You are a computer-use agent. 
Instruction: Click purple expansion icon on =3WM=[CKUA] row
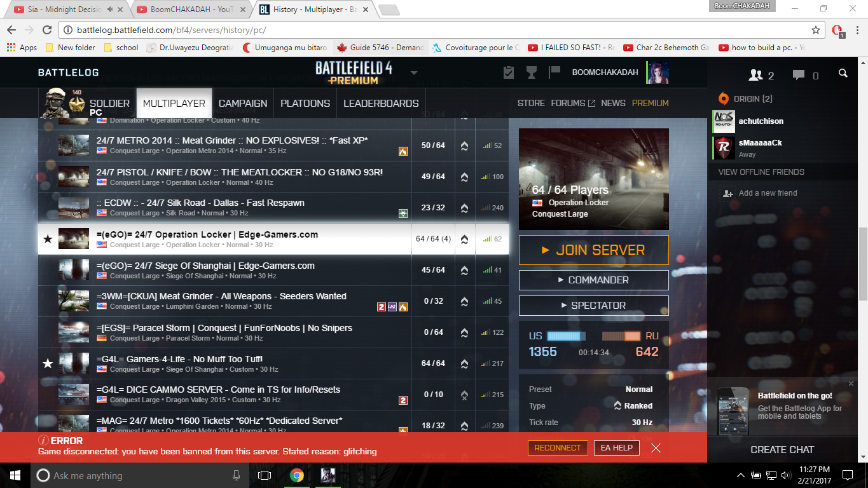tap(392, 307)
